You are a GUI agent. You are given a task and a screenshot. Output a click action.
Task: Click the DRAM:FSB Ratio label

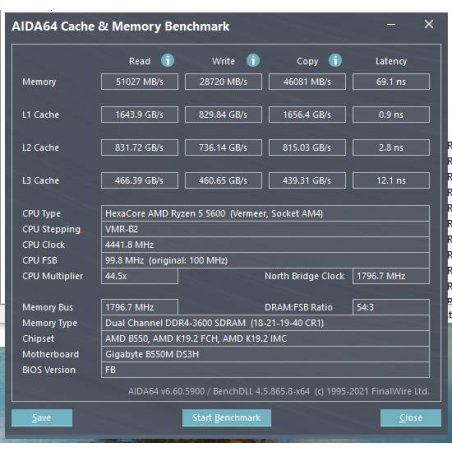(x=298, y=308)
